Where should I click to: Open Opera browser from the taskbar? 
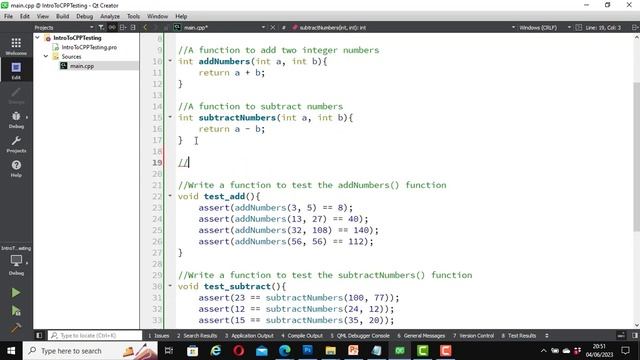point(239,351)
